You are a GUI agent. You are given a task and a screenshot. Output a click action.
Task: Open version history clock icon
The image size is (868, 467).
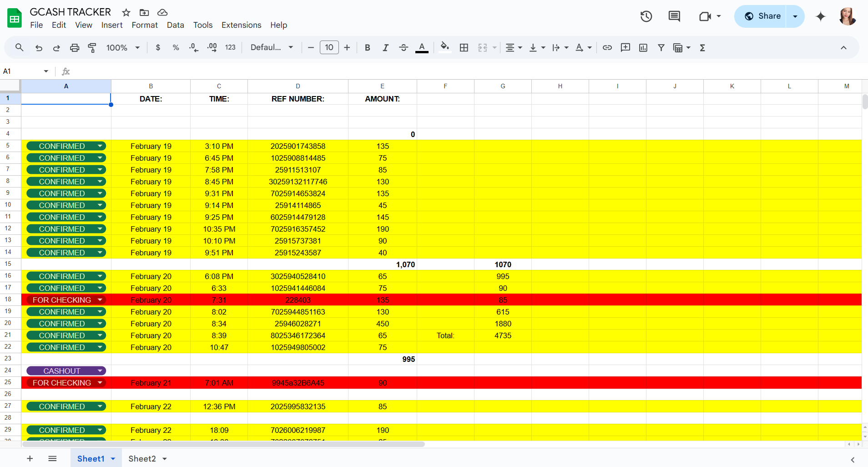tap(646, 16)
